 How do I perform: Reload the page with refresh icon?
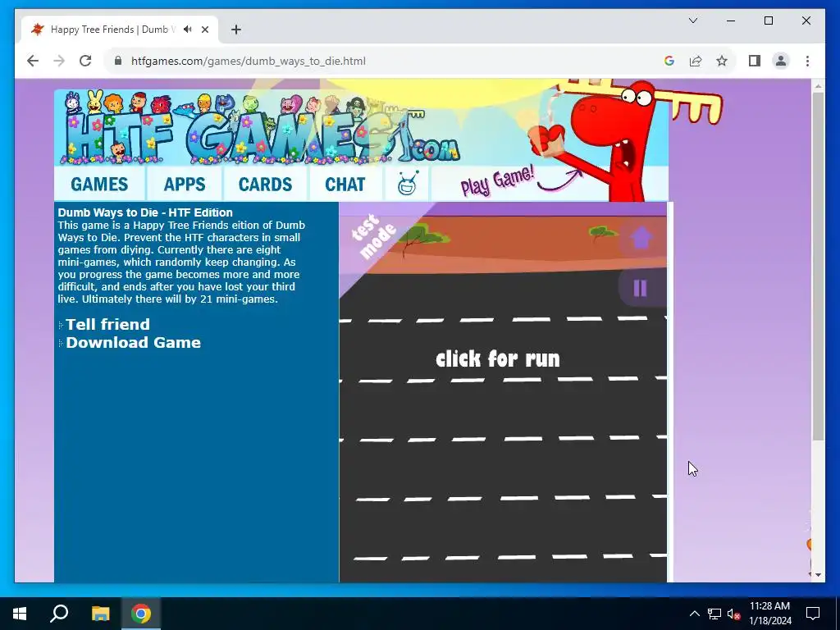click(85, 61)
